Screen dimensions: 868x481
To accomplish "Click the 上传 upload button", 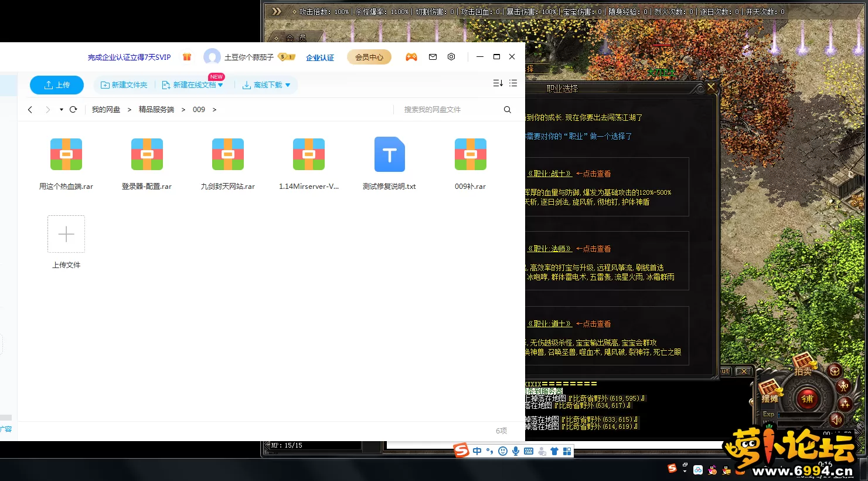I will point(57,85).
